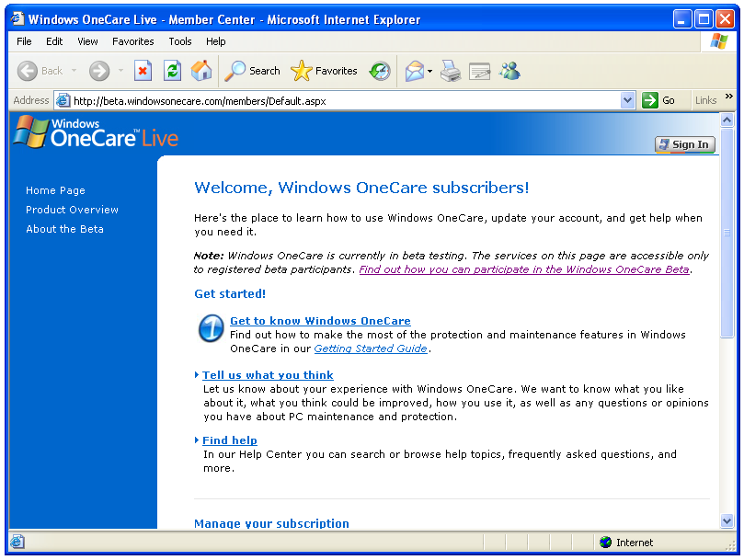
Task: Click the Forward arrow button
Action: click(99, 71)
